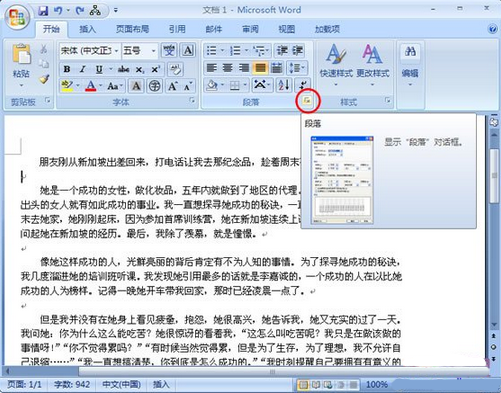Activate the Format Painter brush
501x393 pixels.
pos(44,79)
